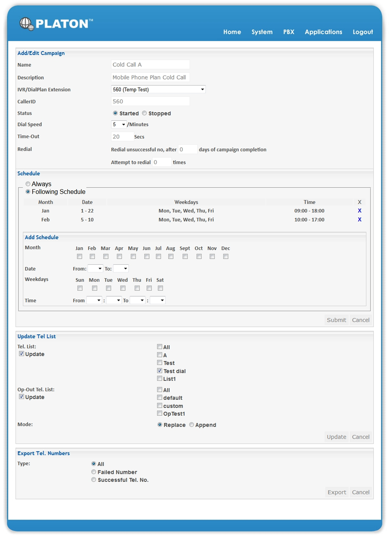Edit the campaign Name field
The image size is (392, 536).
pos(150,65)
